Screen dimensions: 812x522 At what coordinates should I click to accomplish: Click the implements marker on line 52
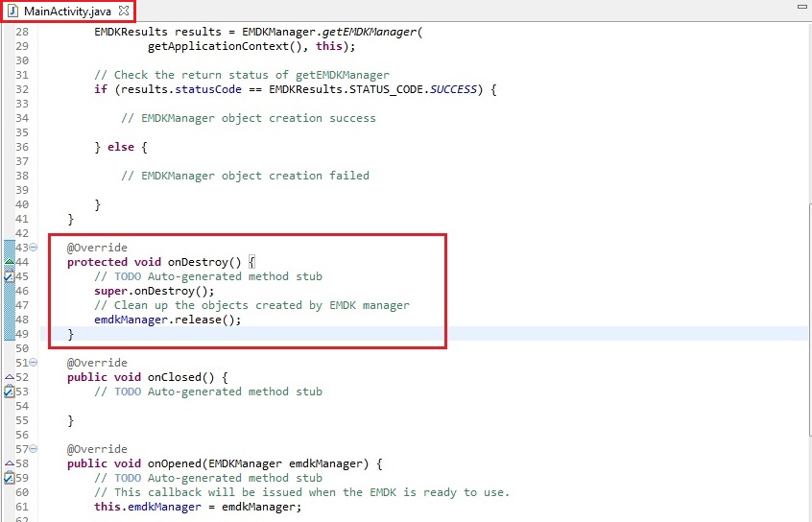(10, 377)
